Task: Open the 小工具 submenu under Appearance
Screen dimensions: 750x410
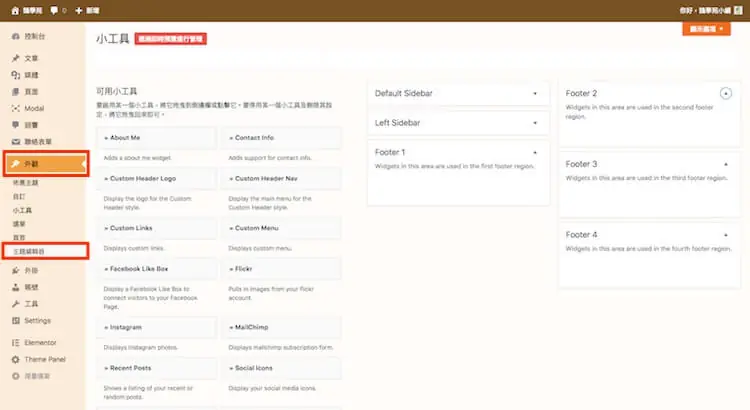Action: pyautogui.click(x=22, y=211)
